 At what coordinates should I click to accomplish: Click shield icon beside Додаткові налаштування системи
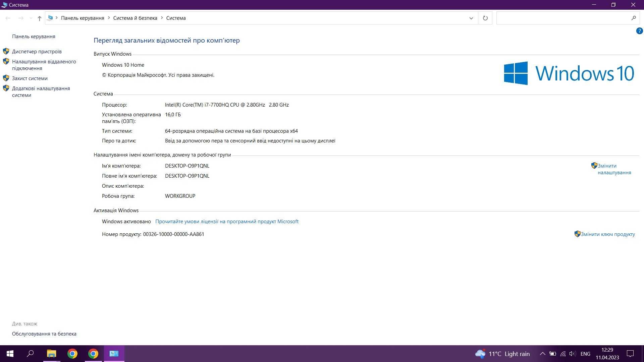(6, 88)
